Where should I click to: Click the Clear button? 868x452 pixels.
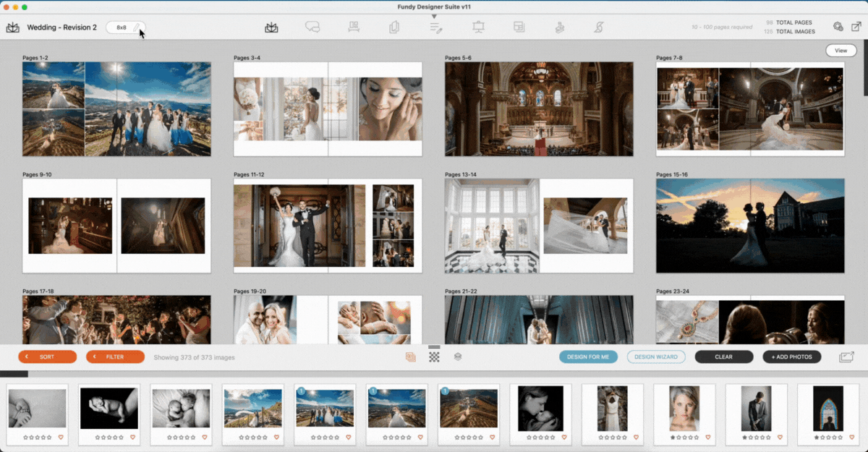tap(724, 357)
